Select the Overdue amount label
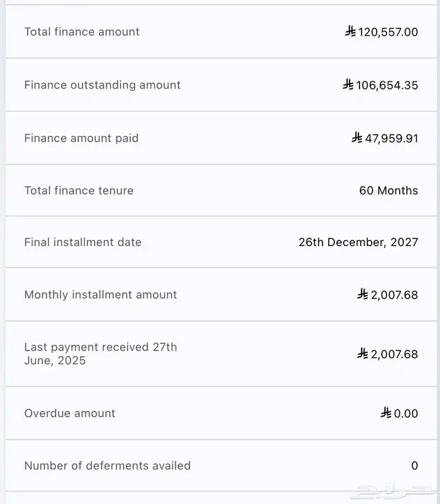The image size is (440, 504). [70, 413]
